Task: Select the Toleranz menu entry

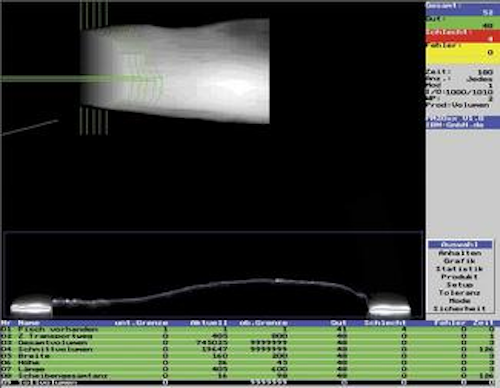Action: coord(459,293)
